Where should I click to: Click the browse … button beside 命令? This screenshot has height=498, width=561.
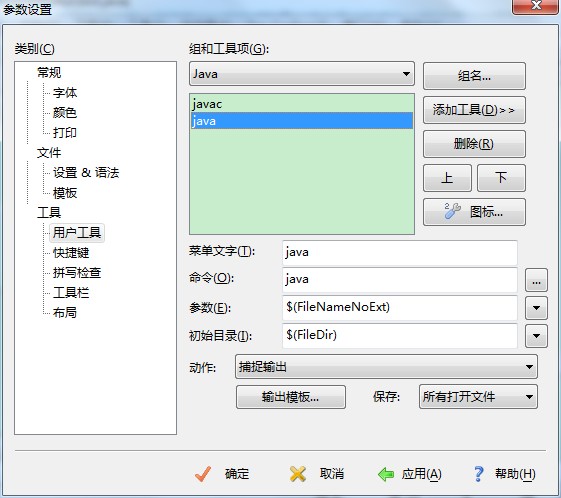(536, 280)
